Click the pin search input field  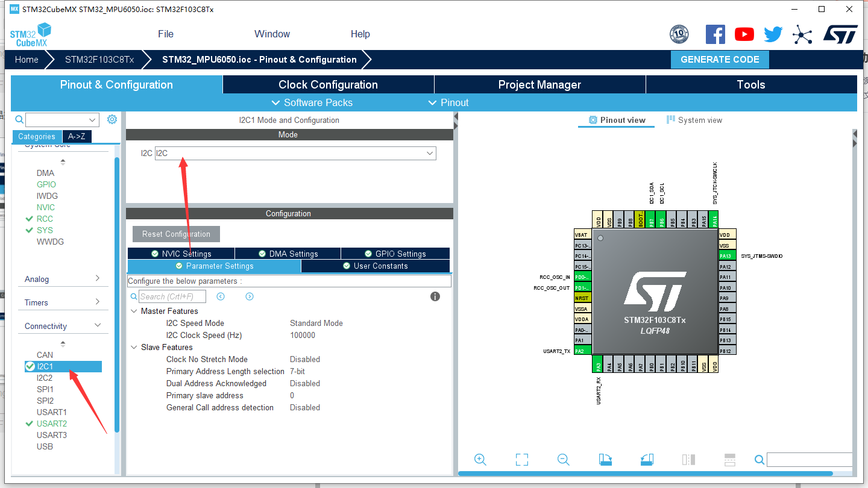[810, 460]
